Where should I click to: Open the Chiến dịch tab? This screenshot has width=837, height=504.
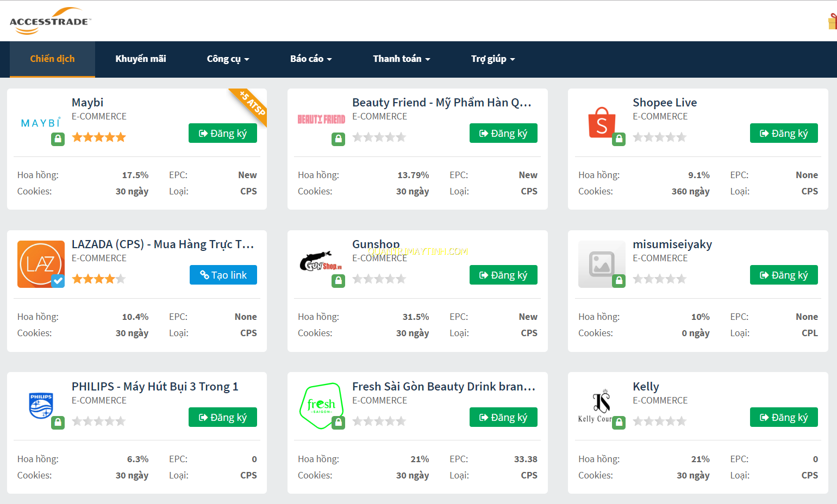click(x=52, y=59)
